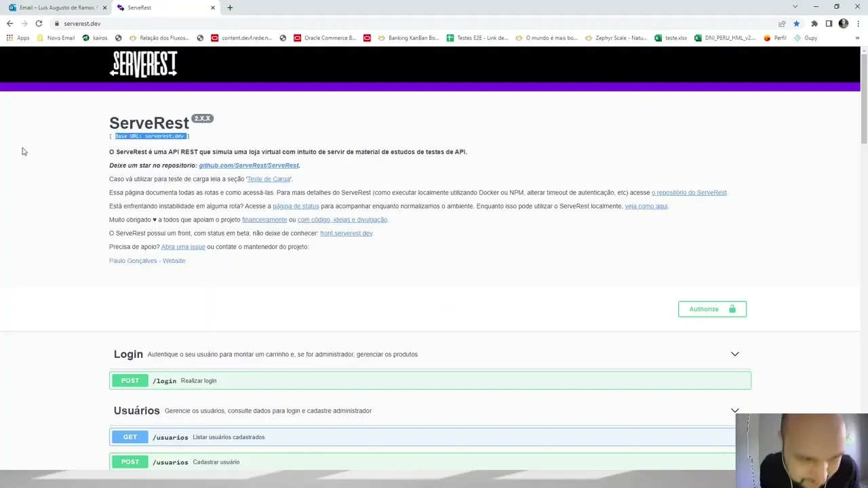Open 'o repositório do ServeRest' link
This screenshot has height=488, width=868.
coord(689,192)
